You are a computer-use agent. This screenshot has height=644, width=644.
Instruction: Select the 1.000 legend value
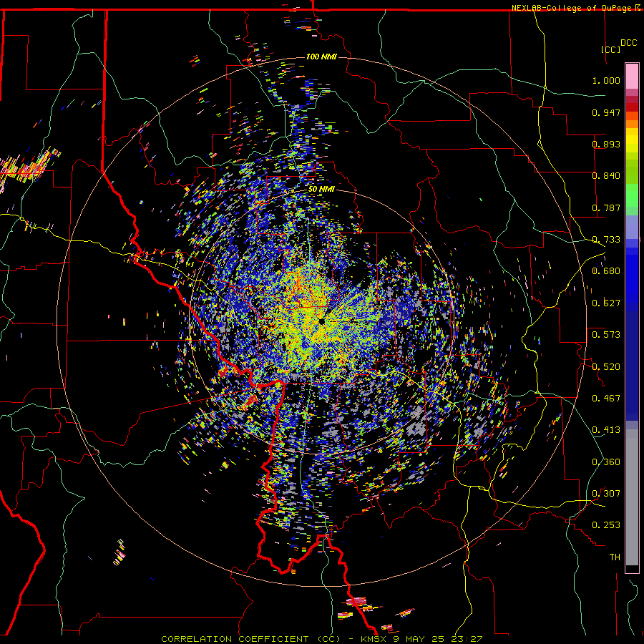coord(606,80)
